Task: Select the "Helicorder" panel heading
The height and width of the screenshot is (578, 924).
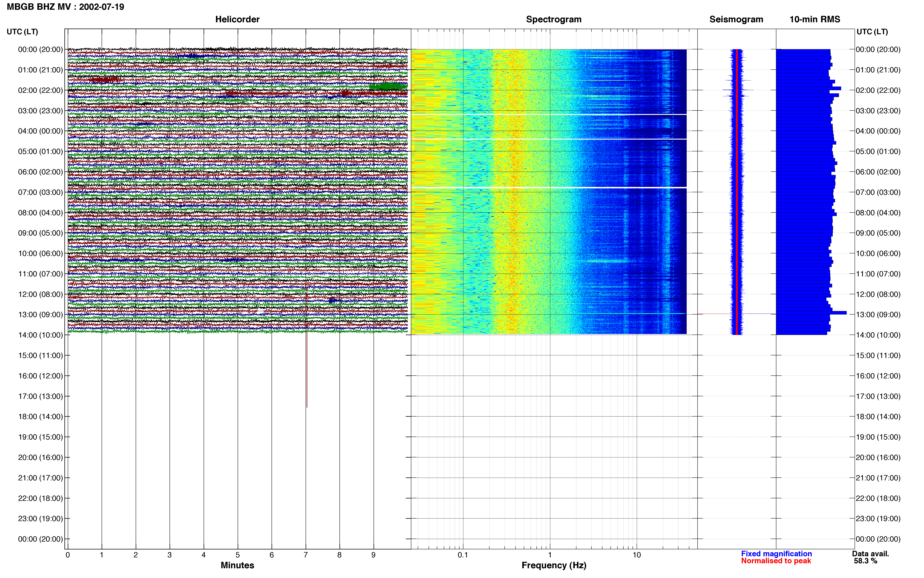Action: (237, 19)
